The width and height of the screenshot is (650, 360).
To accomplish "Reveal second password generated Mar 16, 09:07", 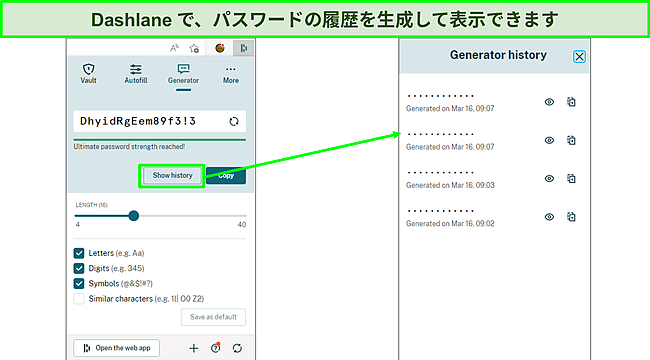I will click(549, 140).
